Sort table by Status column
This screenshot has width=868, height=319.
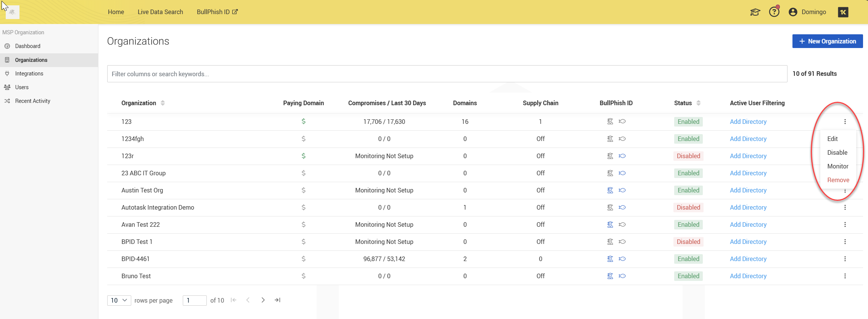pos(698,103)
